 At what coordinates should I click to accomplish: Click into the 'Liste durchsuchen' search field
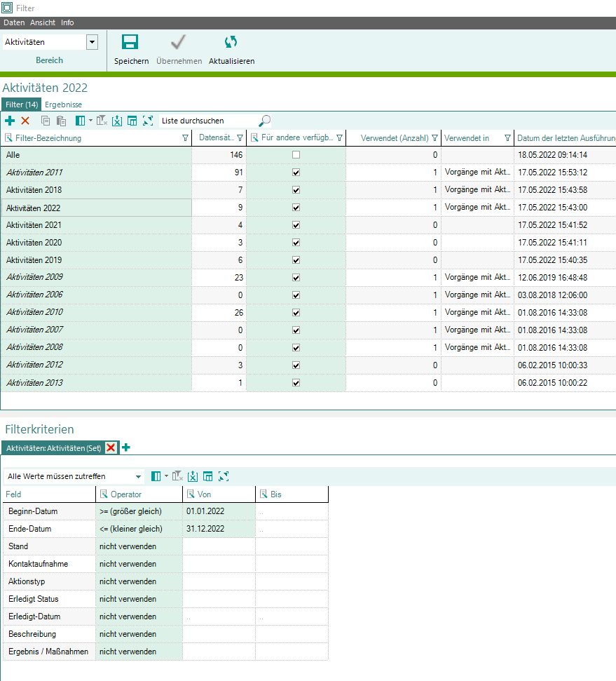coord(208,121)
